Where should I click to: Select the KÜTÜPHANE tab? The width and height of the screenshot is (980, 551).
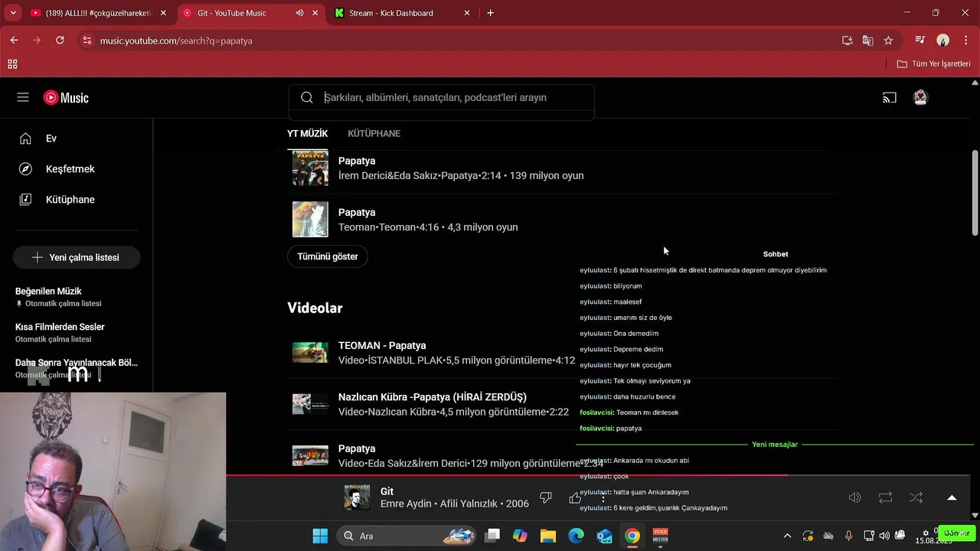tap(374, 133)
